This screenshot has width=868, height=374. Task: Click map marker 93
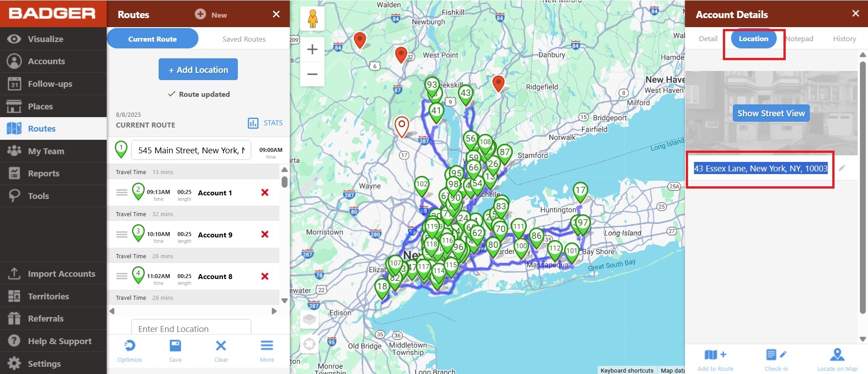432,86
